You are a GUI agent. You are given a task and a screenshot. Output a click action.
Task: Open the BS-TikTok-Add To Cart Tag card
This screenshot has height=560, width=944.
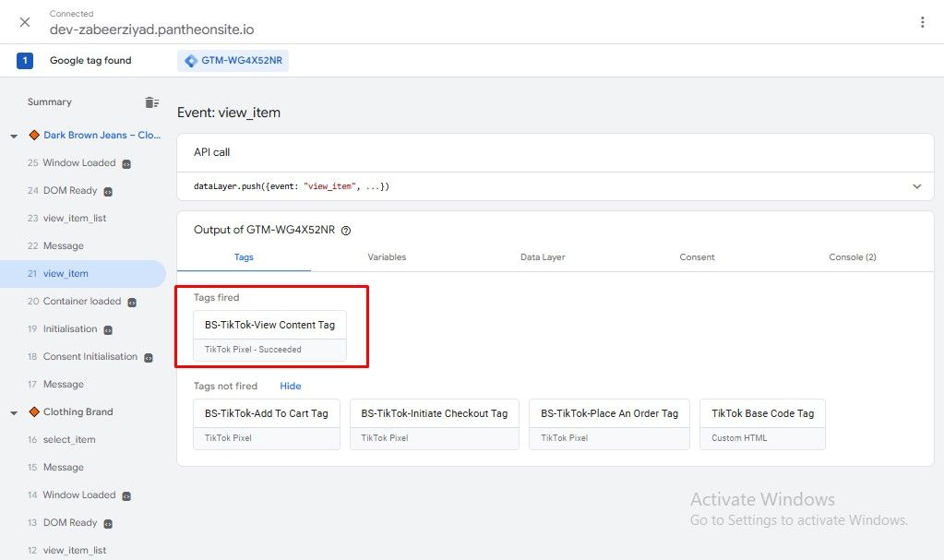coord(266,424)
